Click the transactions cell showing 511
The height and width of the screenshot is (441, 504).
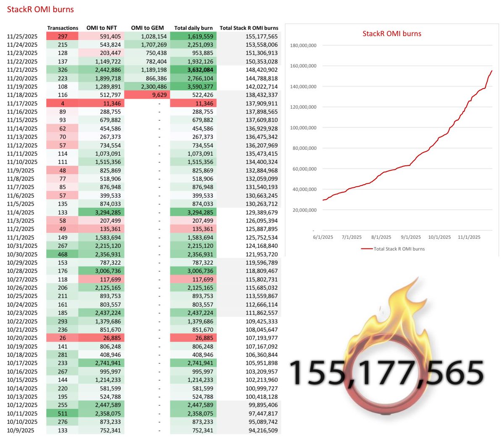click(63, 414)
